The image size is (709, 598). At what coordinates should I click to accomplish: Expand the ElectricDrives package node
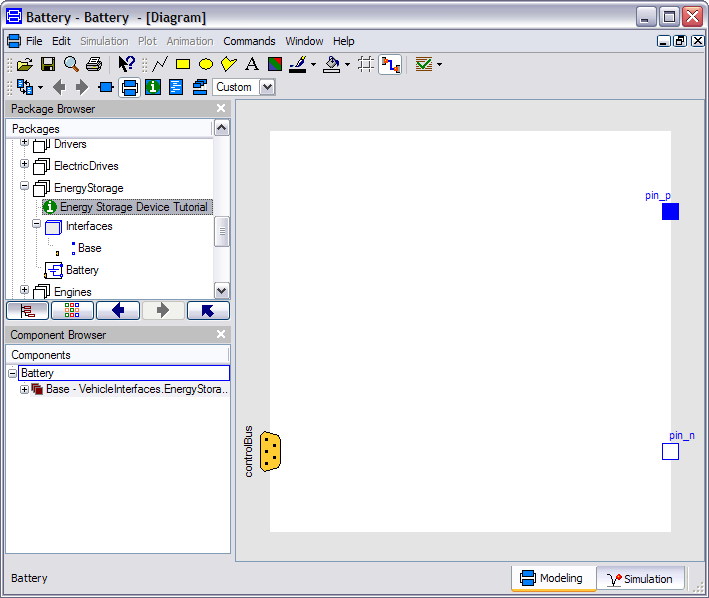pos(25,165)
